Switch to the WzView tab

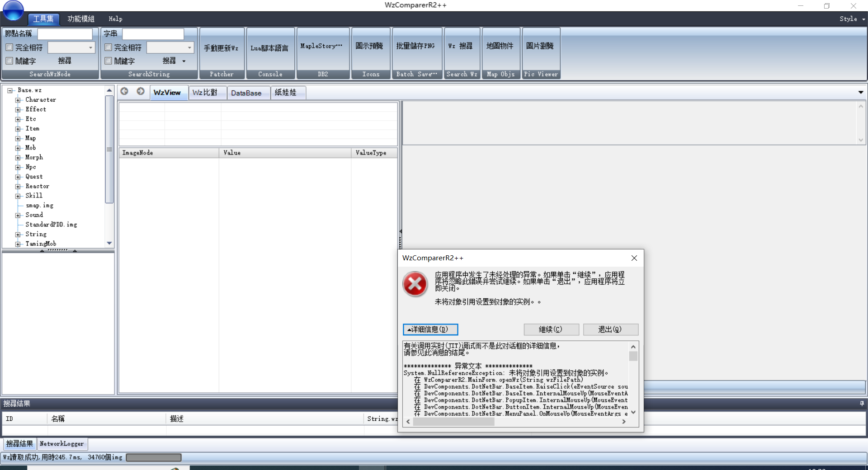pyautogui.click(x=167, y=93)
